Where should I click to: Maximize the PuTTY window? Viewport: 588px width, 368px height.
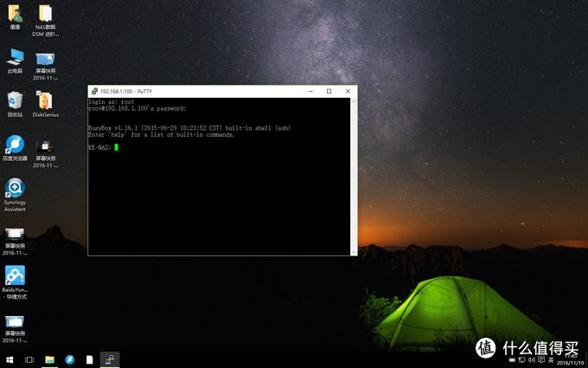pyautogui.click(x=329, y=91)
